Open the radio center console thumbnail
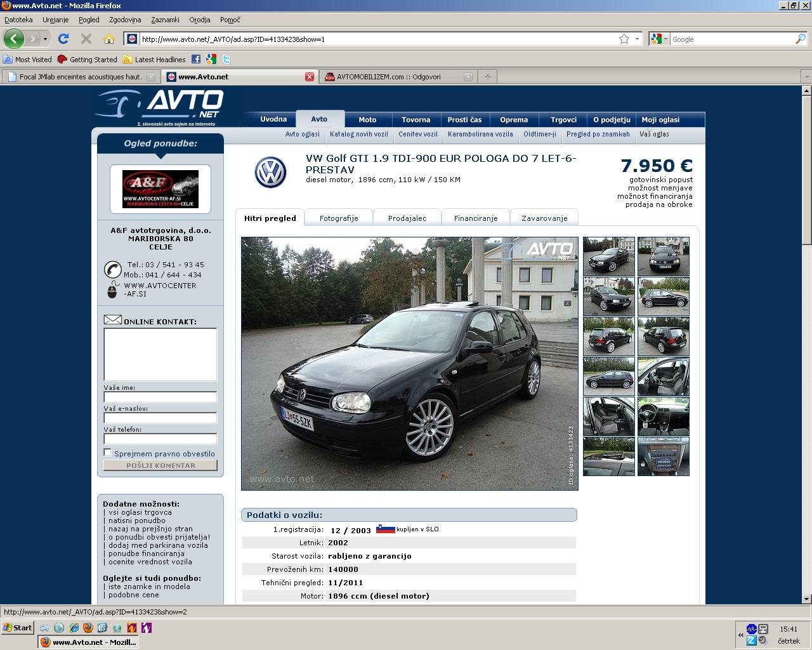Image resolution: width=812 pixels, height=650 pixels. (664, 456)
